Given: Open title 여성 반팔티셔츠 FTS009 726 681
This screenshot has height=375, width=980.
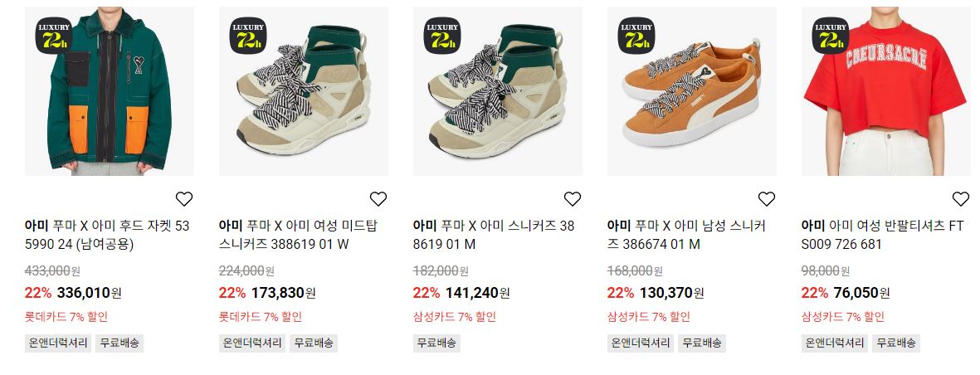Looking at the screenshot, I should click(x=883, y=235).
